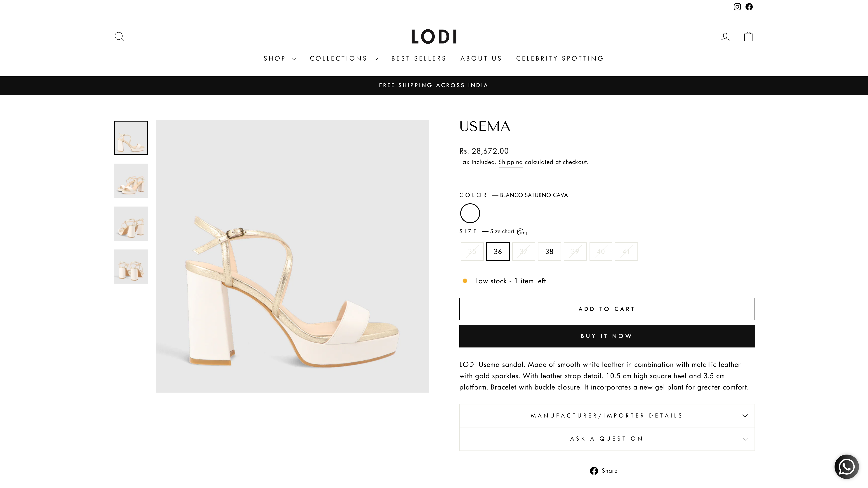This screenshot has width=868, height=488.
Task: Select the Blanco Saturno Cava color swatch
Action: pos(470,213)
